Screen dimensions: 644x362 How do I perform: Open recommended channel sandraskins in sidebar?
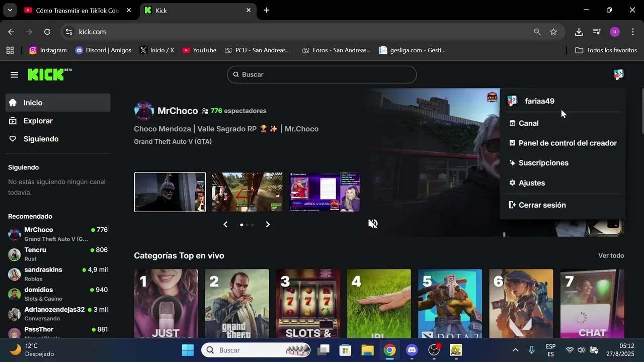58,274
